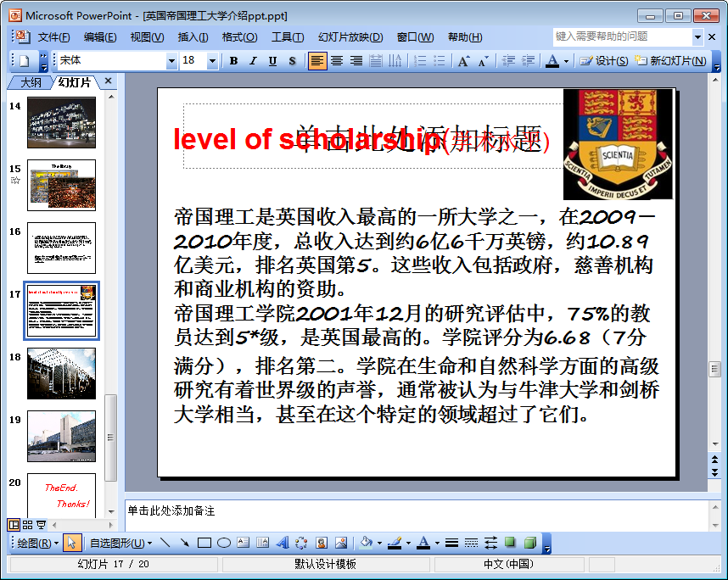Open the font size dropdown
Screen dimensions: 728x580
(212, 61)
